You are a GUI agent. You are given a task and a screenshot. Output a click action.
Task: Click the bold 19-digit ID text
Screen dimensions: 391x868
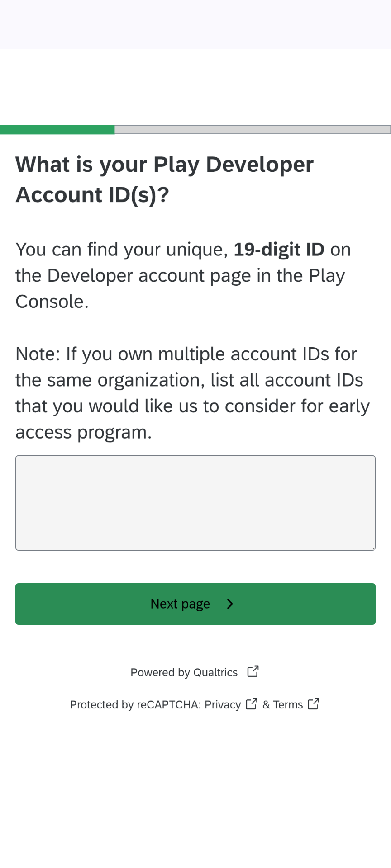pyautogui.click(x=279, y=250)
